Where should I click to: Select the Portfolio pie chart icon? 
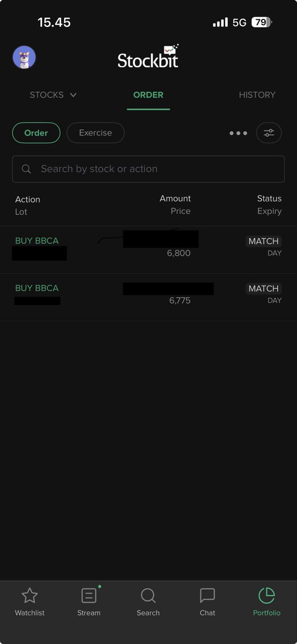[x=266, y=595]
